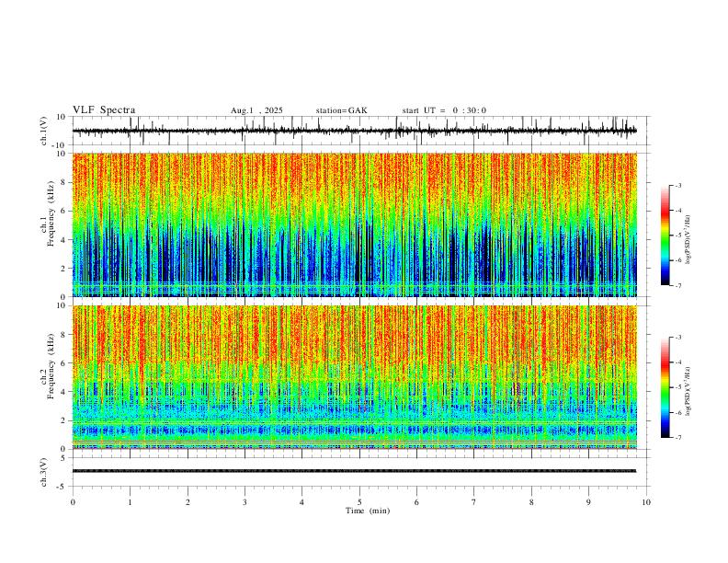Click the ch.3 flat waveform trace
This screenshot has height=563, width=728.
(354, 471)
